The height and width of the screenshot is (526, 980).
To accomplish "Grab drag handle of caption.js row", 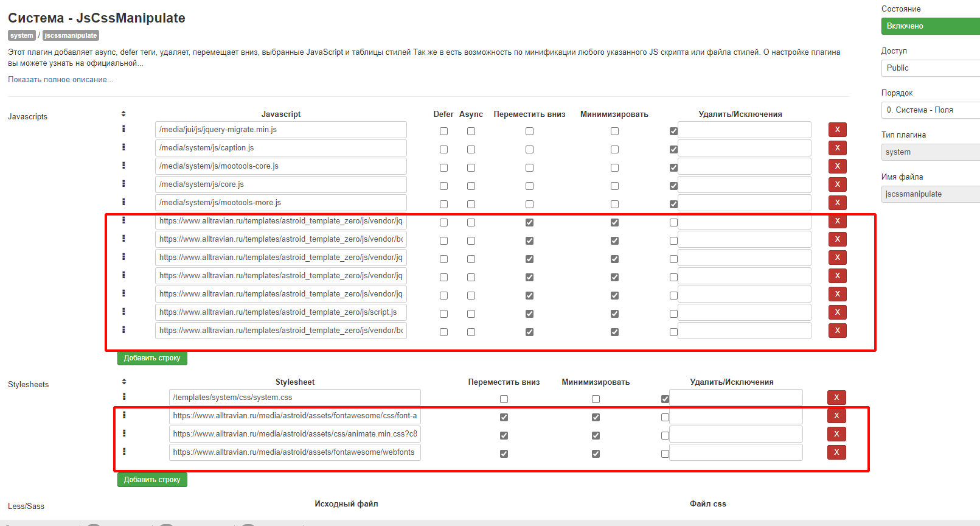I will tap(123, 147).
